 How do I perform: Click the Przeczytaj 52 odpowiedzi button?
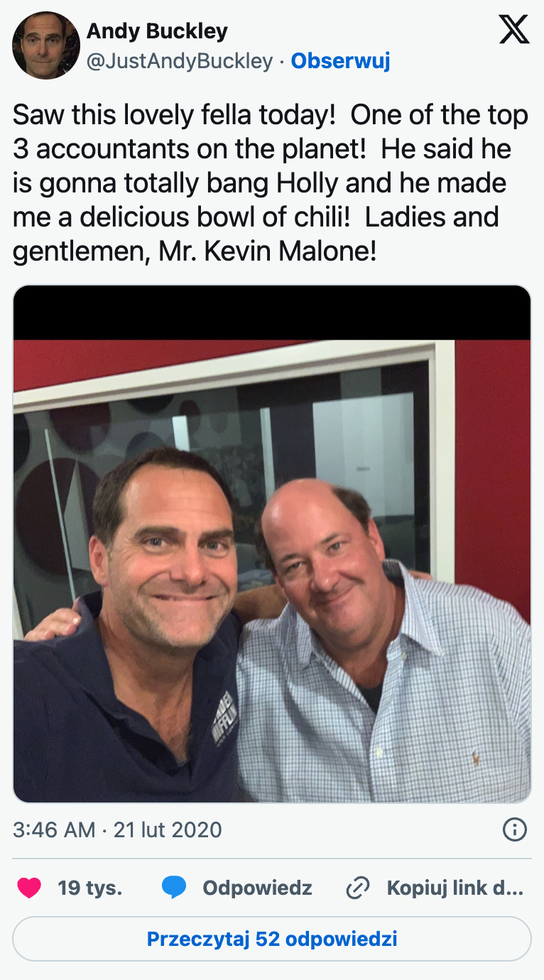[x=272, y=939]
